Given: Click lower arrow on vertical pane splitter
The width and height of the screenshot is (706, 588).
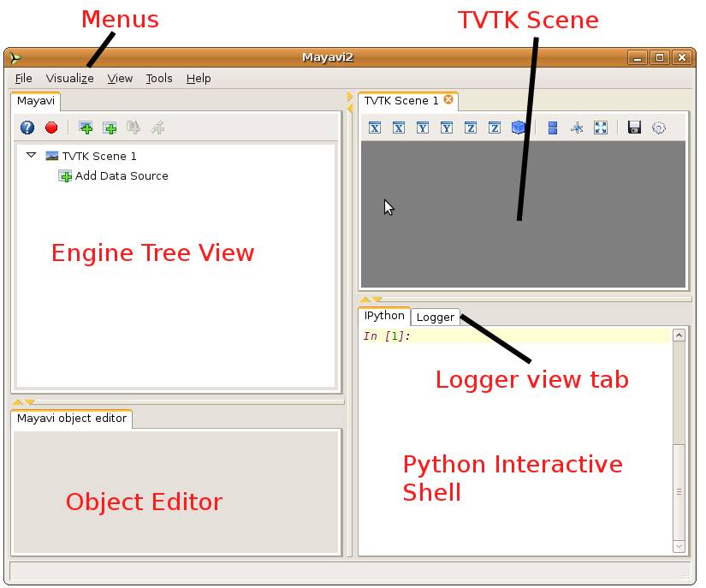Looking at the screenshot, I should tap(349, 108).
